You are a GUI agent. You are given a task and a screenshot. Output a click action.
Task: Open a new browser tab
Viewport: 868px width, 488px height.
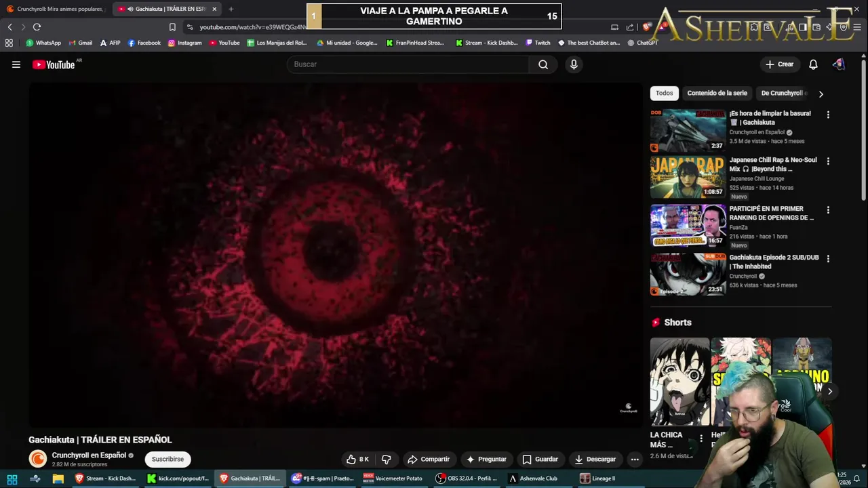tap(231, 9)
